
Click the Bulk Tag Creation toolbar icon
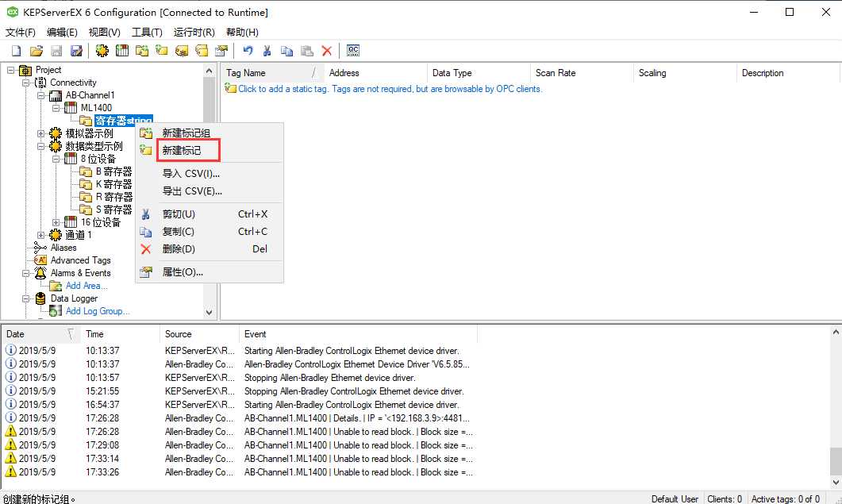[182, 51]
